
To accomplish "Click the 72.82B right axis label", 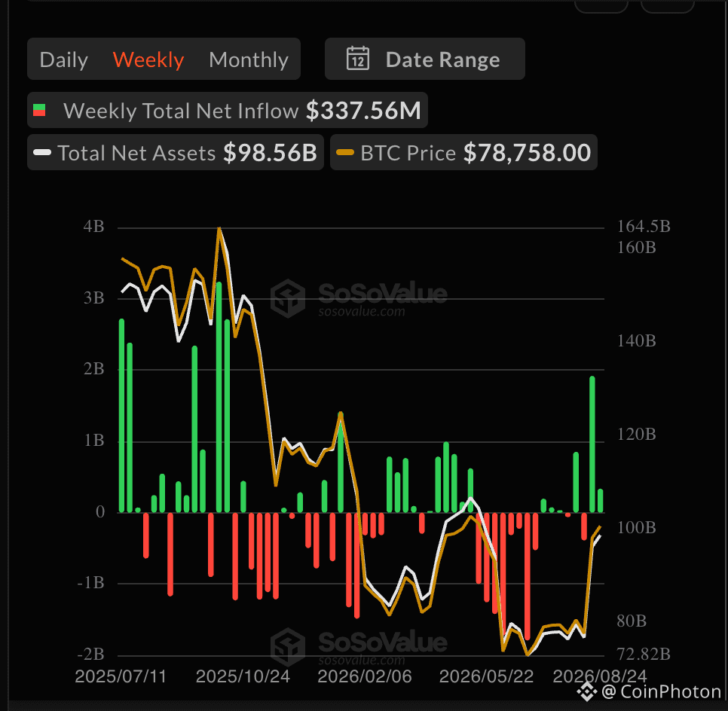I will [x=644, y=654].
